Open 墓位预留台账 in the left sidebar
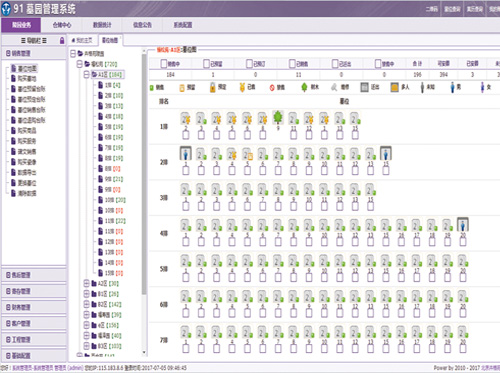The image size is (500, 373). click(31, 89)
